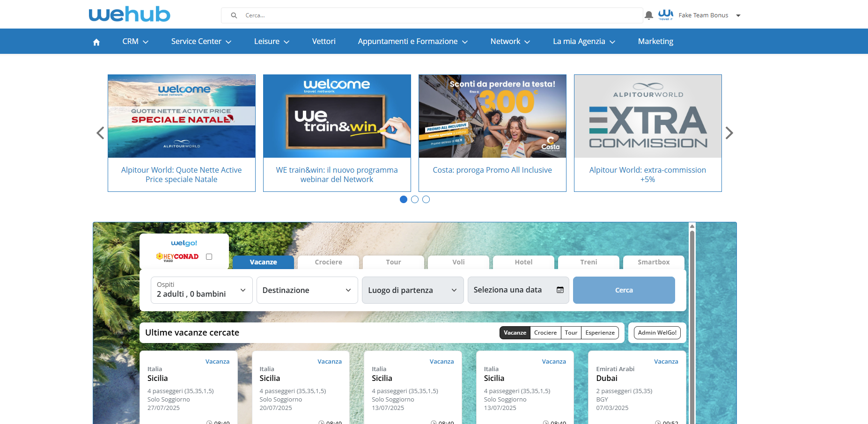The height and width of the screenshot is (424, 868).
Task: Switch to the Crociere search tab
Action: pyautogui.click(x=328, y=262)
